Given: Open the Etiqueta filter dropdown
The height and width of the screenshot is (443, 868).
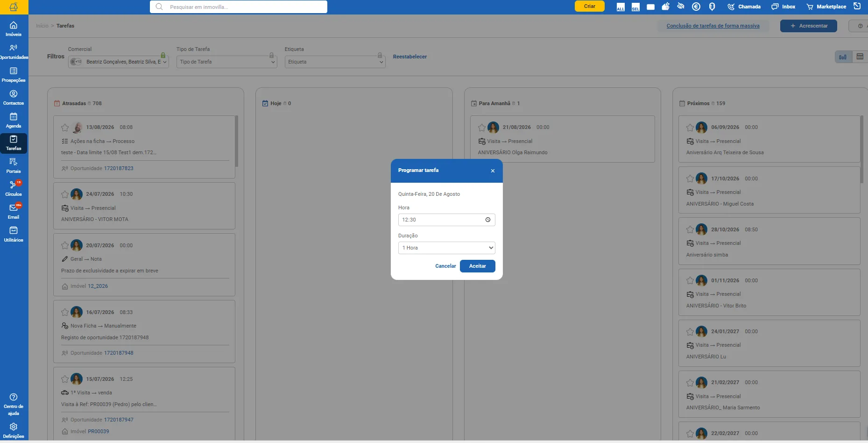Looking at the screenshot, I should [x=335, y=62].
